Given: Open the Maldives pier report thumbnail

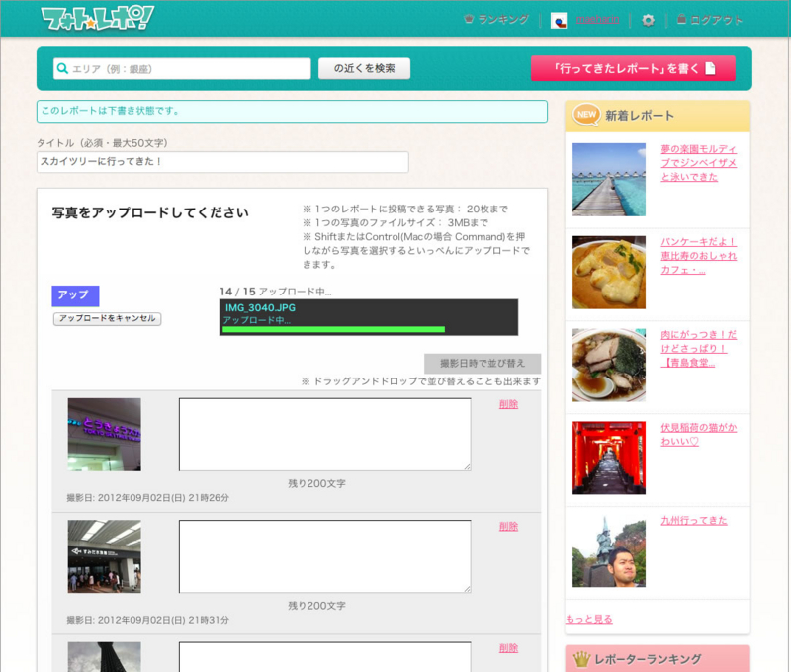Looking at the screenshot, I should (609, 180).
